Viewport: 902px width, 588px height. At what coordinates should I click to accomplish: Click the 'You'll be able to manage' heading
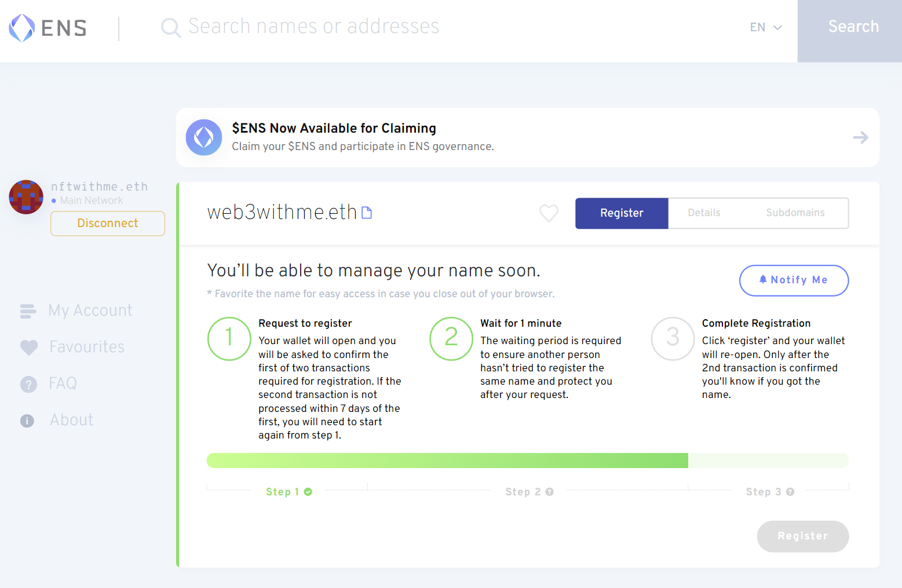click(x=374, y=271)
